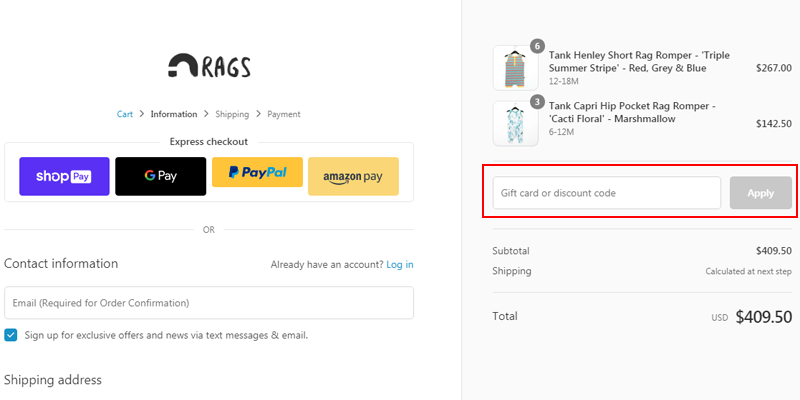Image resolution: width=800 pixels, height=400 pixels.
Task: Open Tank Henley Short Rag Romper thumbnail
Action: pos(515,68)
